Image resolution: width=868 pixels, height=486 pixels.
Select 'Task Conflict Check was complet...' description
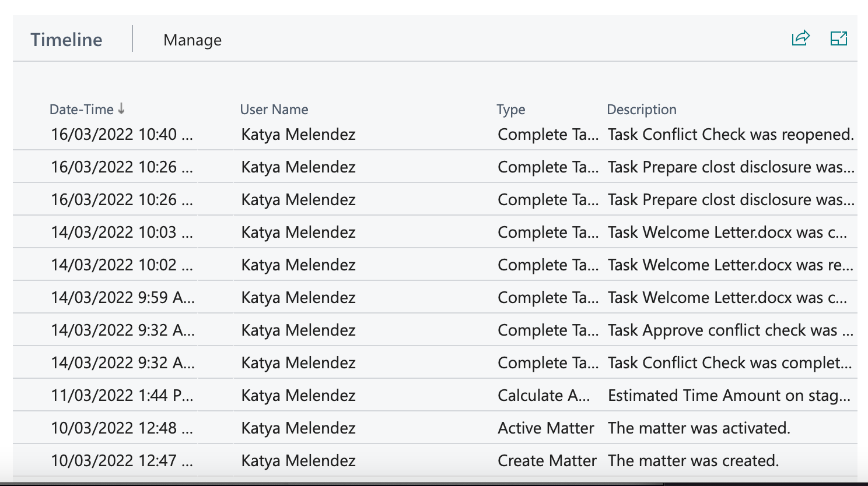tap(730, 362)
